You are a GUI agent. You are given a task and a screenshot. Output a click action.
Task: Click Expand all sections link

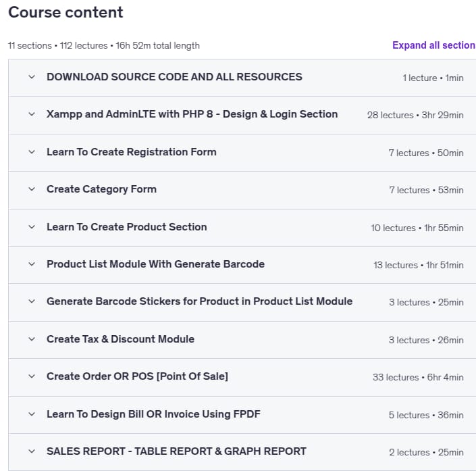434,45
